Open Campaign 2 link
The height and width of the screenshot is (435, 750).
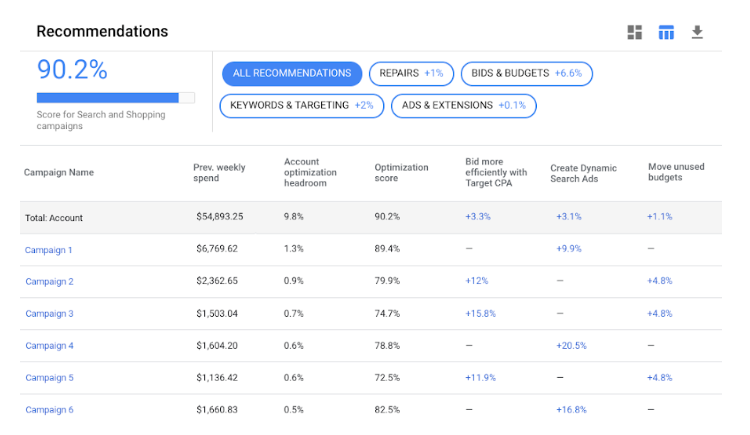[49, 281]
